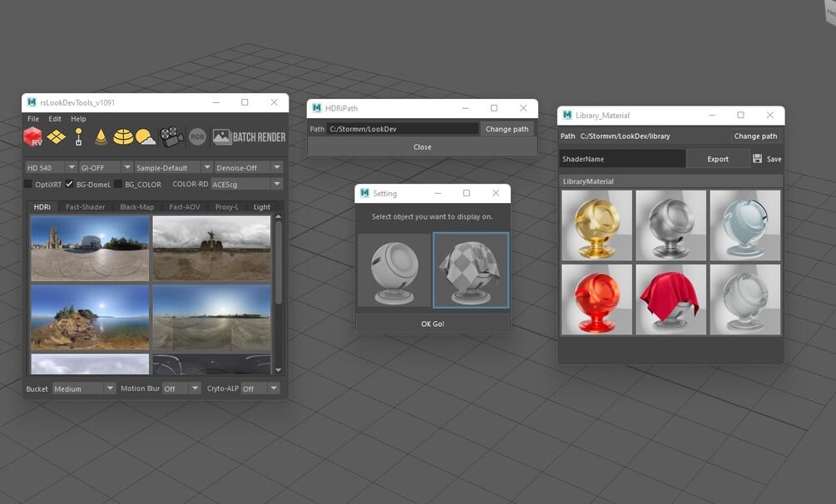Start the Batch Render
The width and height of the screenshot is (836, 504).
(x=249, y=137)
